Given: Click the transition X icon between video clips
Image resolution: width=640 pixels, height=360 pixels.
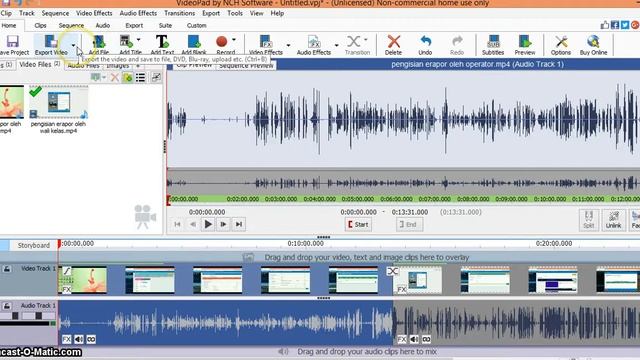Looking at the screenshot, I should click(392, 271).
